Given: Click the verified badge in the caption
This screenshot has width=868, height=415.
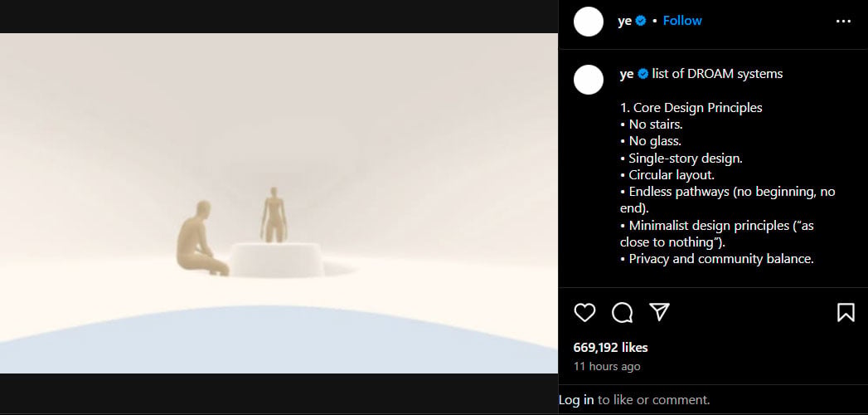Looking at the screenshot, I should pyautogui.click(x=643, y=74).
